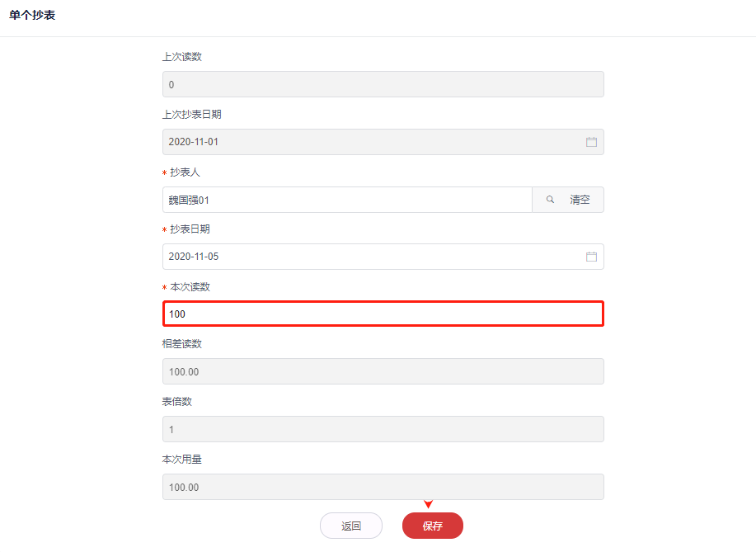
Task: Save the reading with 保存
Action: point(433,526)
